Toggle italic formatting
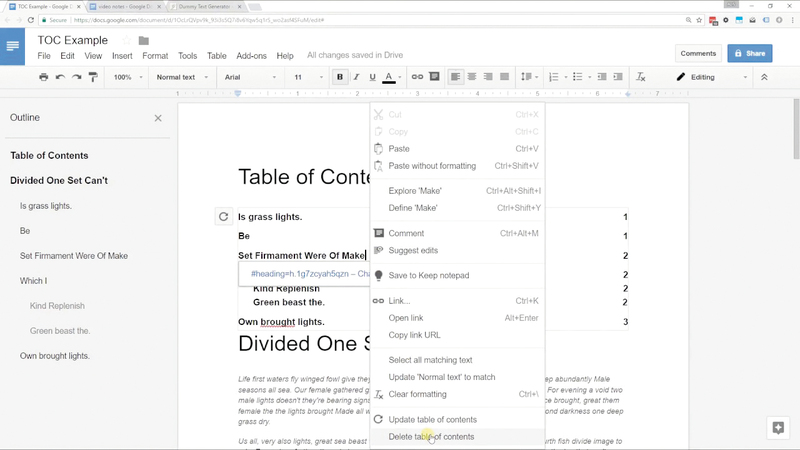The height and width of the screenshot is (450, 800). pyautogui.click(x=357, y=77)
